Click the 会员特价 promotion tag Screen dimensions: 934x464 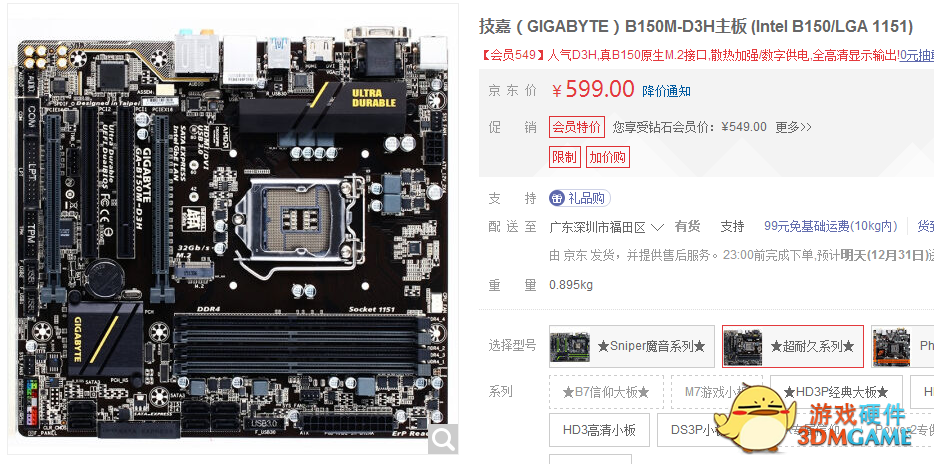(577, 127)
